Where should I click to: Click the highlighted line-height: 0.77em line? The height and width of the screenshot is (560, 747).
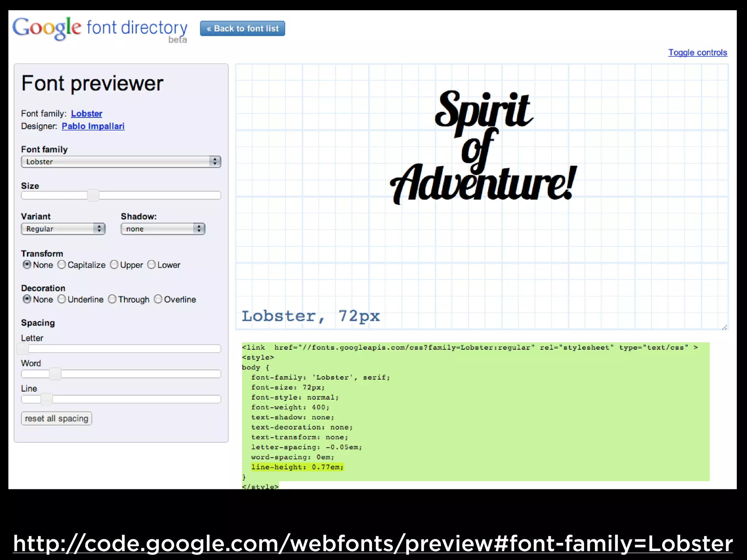tap(297, 467)
